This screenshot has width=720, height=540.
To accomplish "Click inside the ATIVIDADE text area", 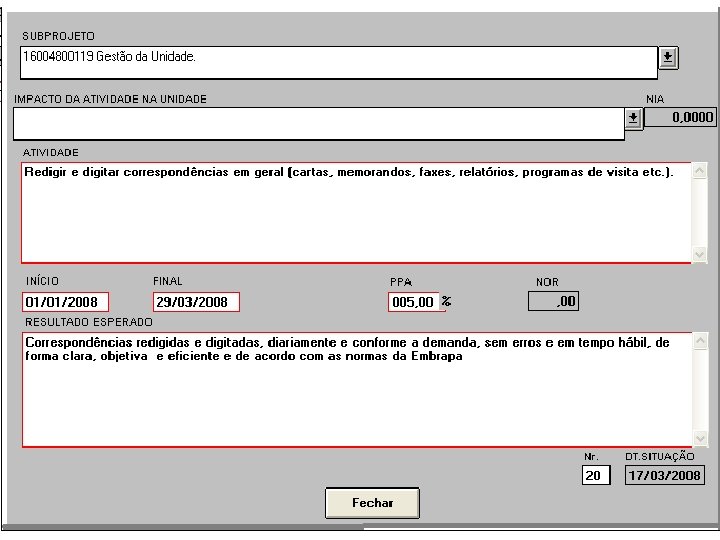I will tap(356, 213).
